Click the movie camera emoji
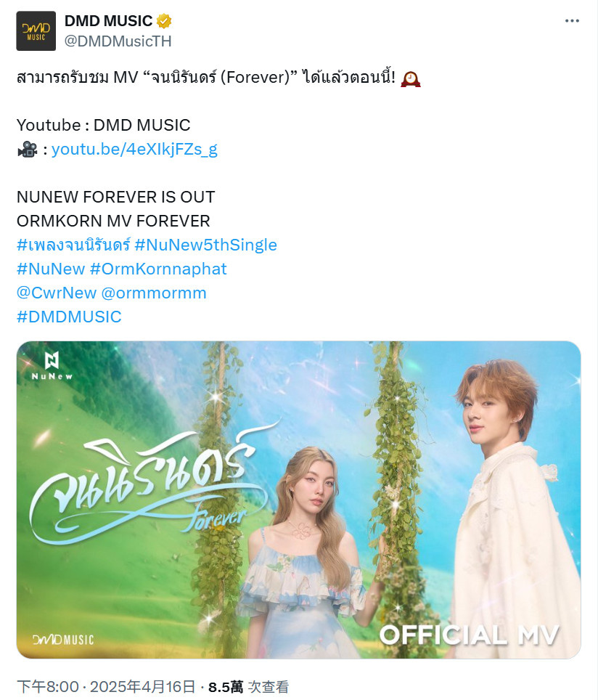This screenshot has height=700, width=598. point(28,149)
